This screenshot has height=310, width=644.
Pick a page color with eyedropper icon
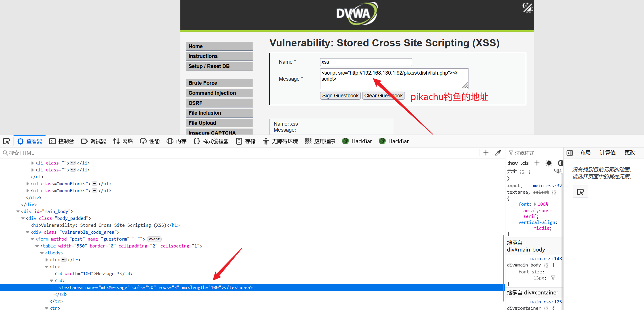(498, 153)
